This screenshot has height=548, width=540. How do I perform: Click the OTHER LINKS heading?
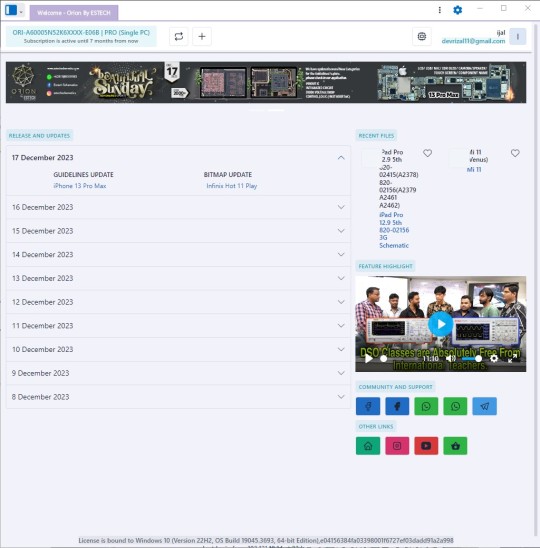376,426
